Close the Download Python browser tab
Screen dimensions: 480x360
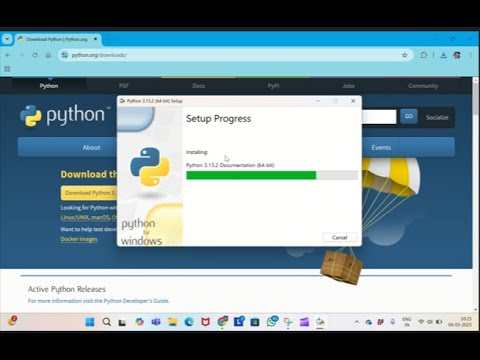tap(95, 39)
